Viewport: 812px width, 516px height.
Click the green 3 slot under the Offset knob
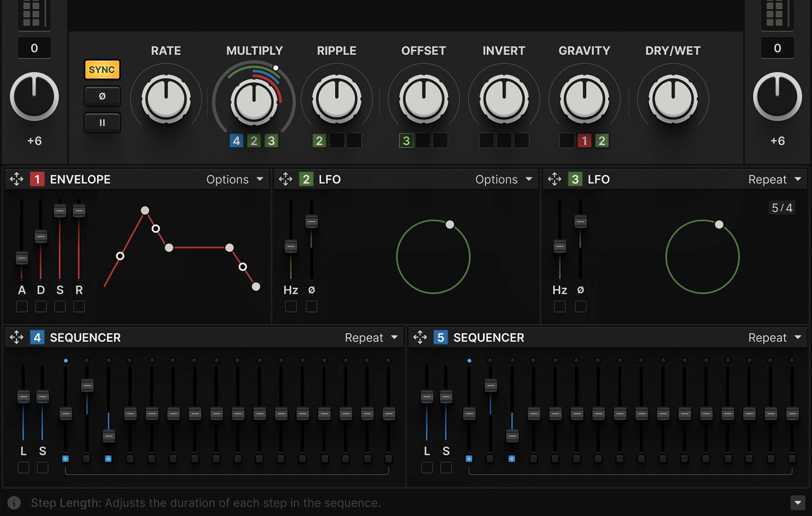(x=406, y=141)
